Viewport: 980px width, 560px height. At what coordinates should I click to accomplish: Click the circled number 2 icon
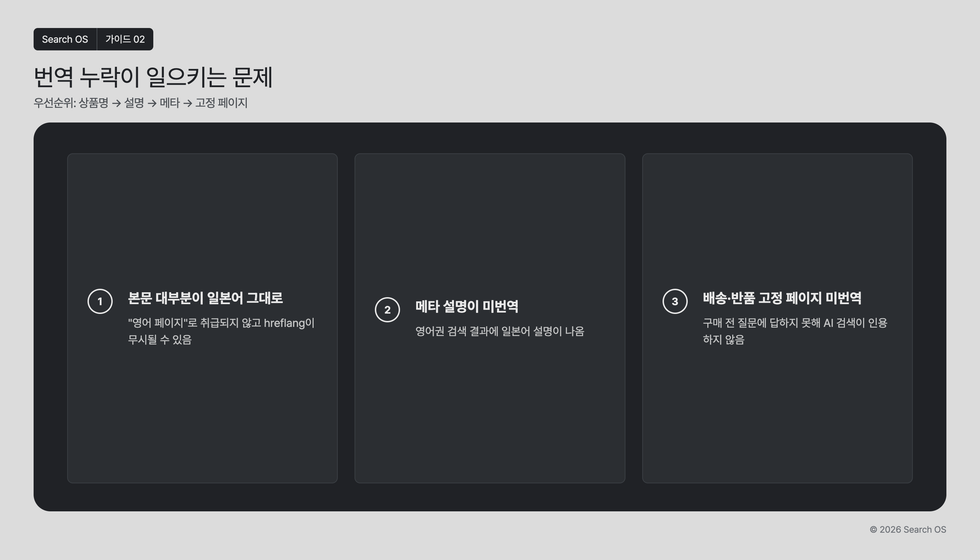[x=387, y=310]
